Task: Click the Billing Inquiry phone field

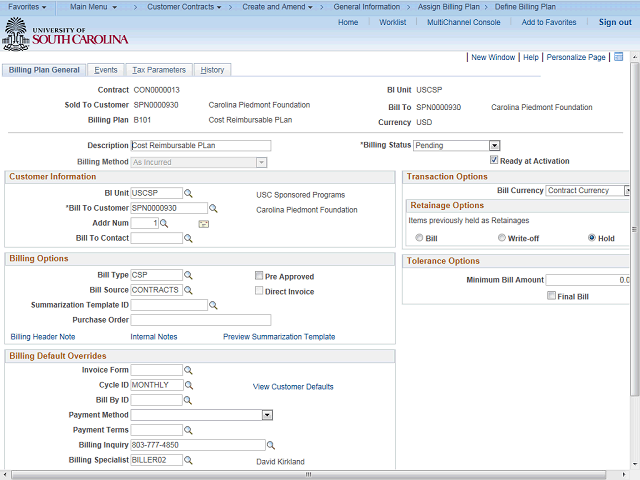Action: [x=198, y=445]
